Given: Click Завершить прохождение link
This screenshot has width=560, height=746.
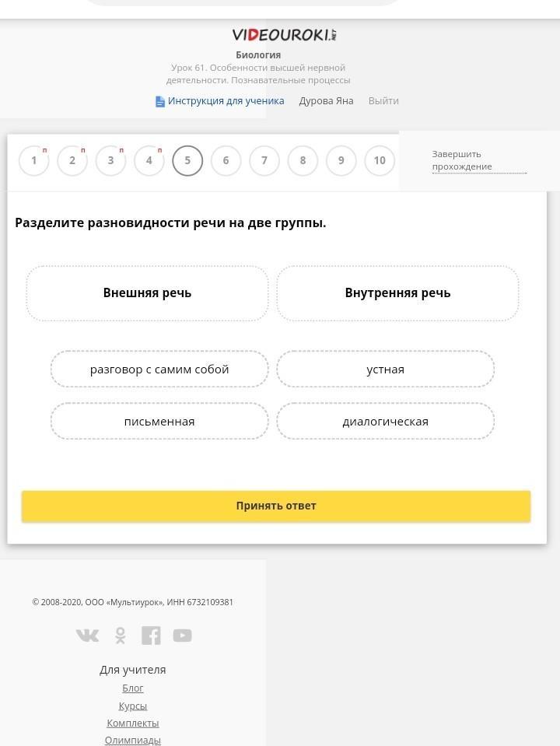Looking at the screenshot, I should pyautogui.click(x=479, y=160).
